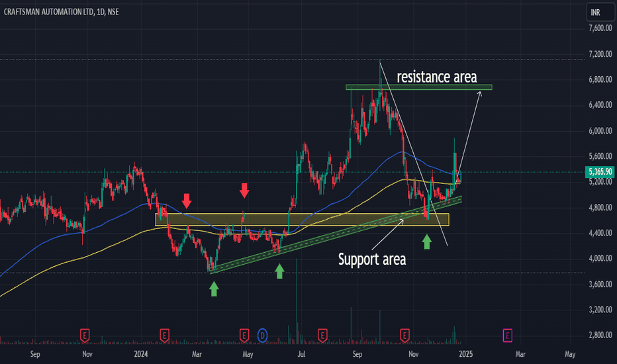Click the 3,600.00 price axis label
The image size is (617, 364).
[600, 284]
